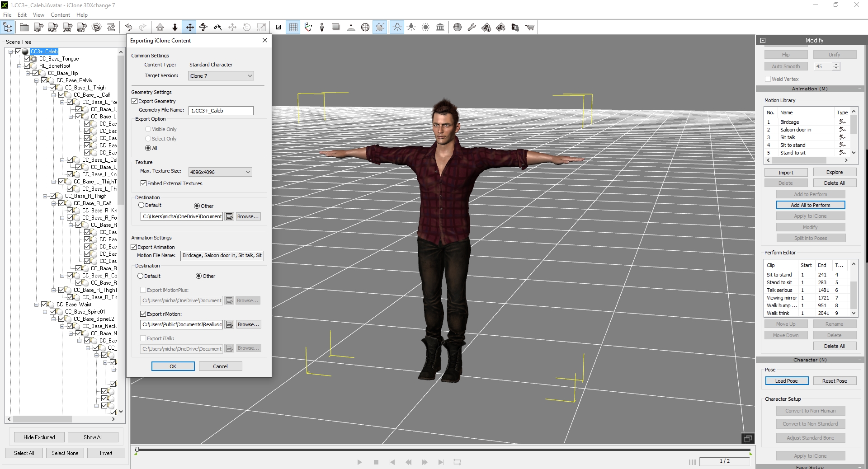Click the globe wireframe icon

point(365,28)
